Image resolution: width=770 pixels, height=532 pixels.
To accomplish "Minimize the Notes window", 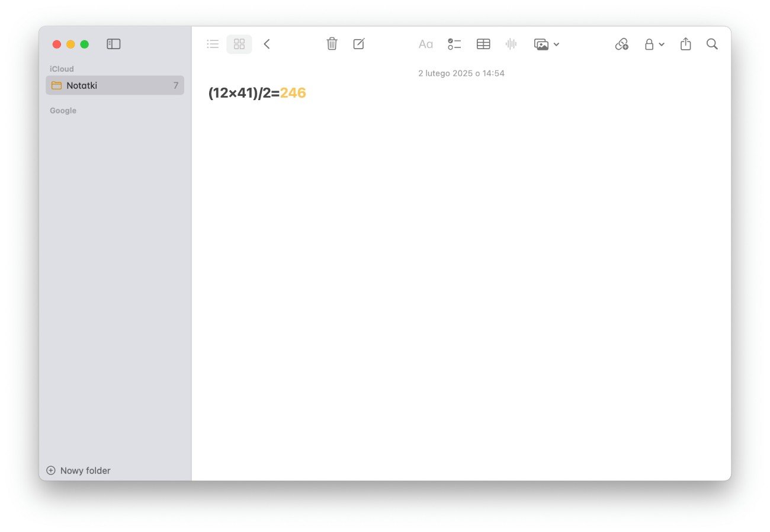I will 70,44.
